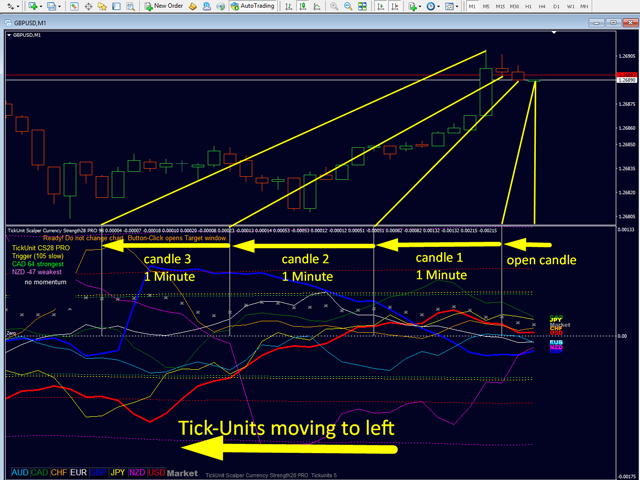Expand the Templates dropdown arrow
Viewport: 640px width, 480px height.
457,7
